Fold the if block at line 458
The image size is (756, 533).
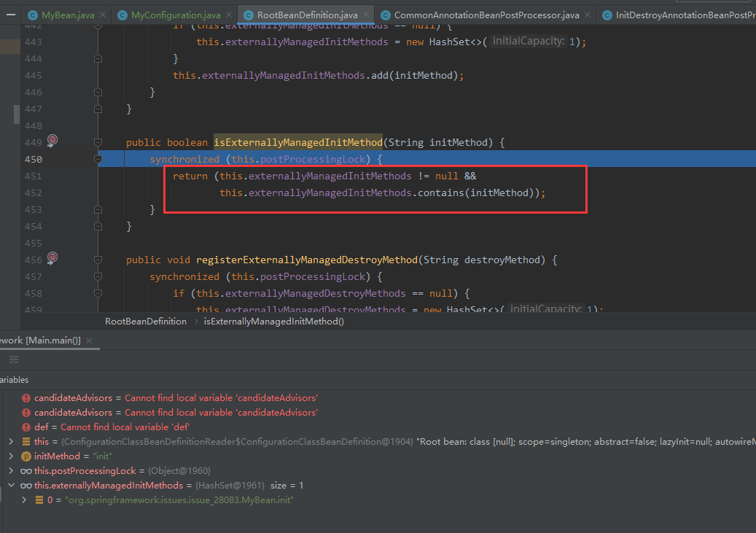[98, 293]
